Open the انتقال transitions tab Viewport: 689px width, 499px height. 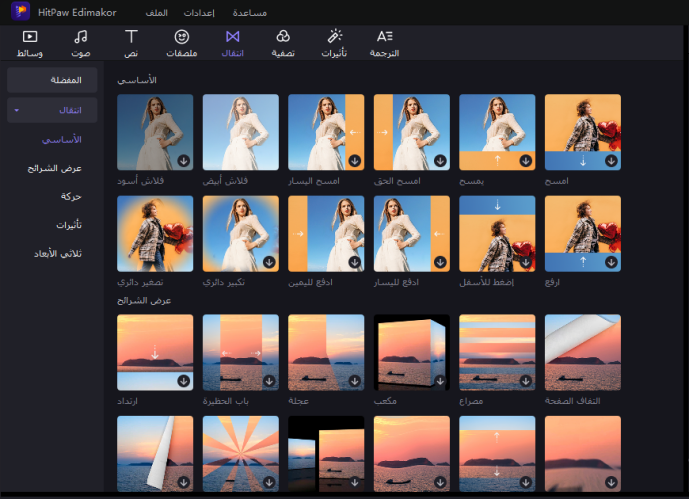click(x=232, y=43)
